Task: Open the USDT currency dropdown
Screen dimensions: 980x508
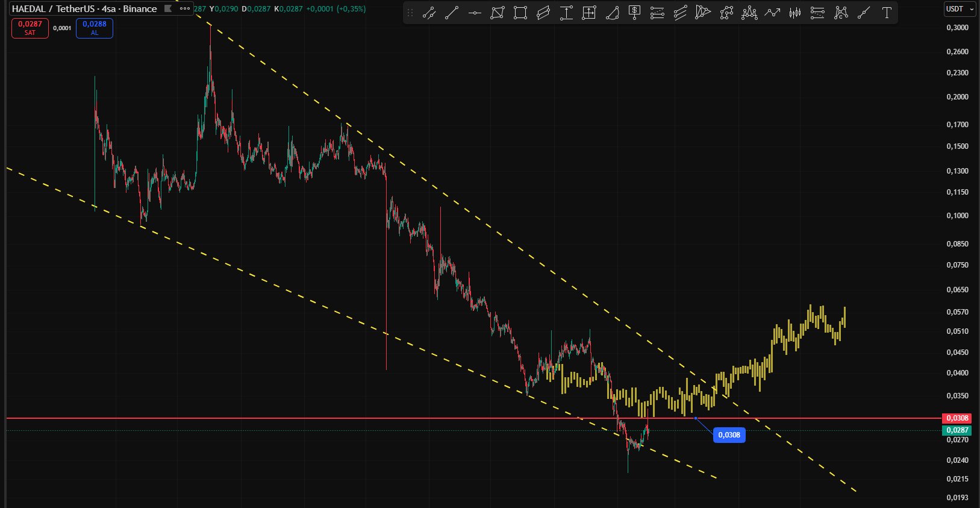Action: (x=960, y=9)
